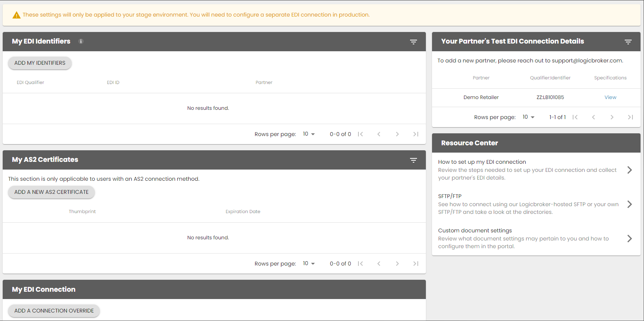Click the info icon beside My EDI Identifiers
The image size is (644, 321).
pos(81,41)
